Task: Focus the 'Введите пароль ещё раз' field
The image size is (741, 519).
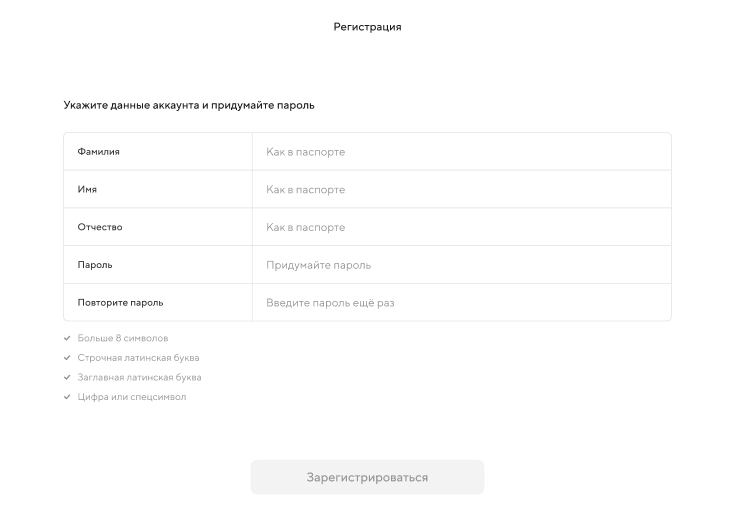Action: coord(460,302)
